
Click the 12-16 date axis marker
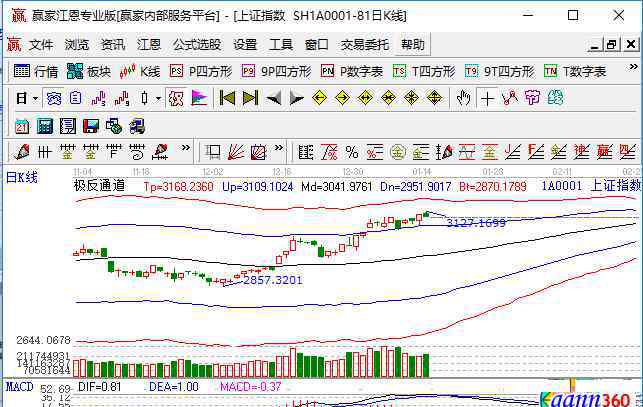coord(282,171)
